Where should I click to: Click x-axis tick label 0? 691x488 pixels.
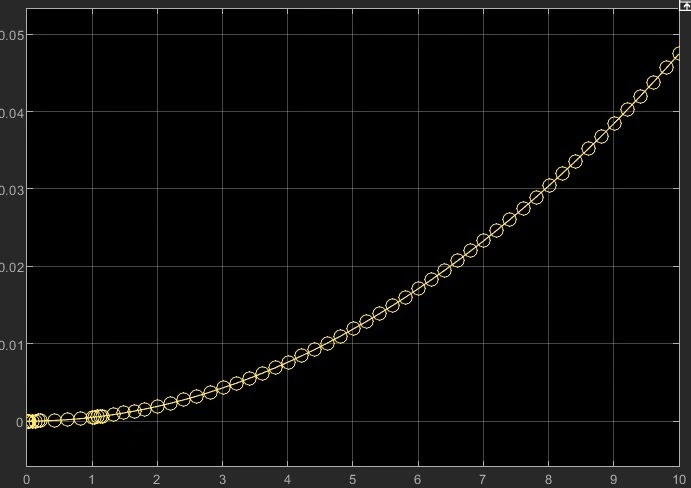26,480
